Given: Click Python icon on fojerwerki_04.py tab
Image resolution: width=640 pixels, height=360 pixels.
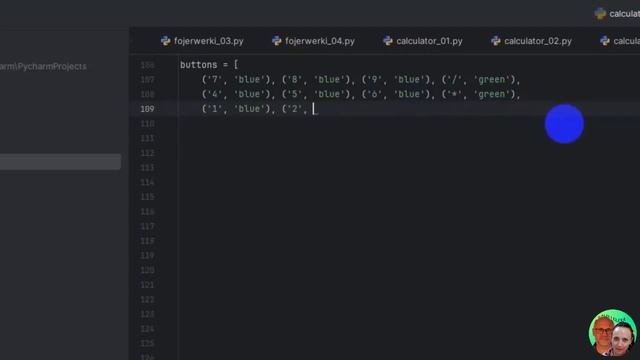Looking at the screenshot, I should [x=276, y=41].
